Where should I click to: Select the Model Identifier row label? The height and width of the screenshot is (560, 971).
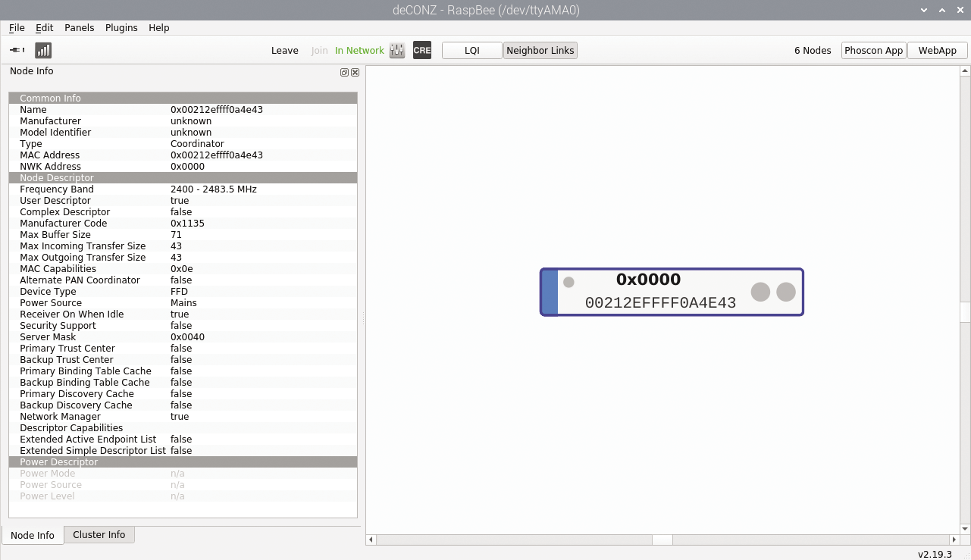tap(55, 133)
